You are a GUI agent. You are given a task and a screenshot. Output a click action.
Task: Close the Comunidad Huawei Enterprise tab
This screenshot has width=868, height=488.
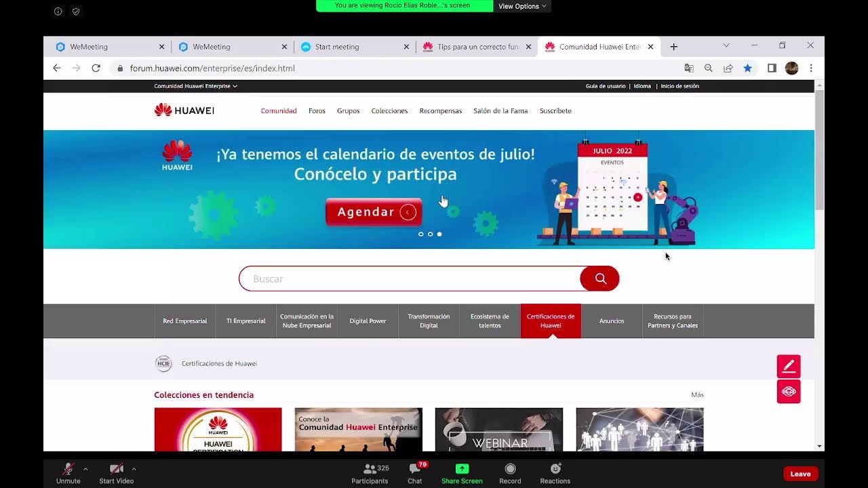click(x=650, y=47)
